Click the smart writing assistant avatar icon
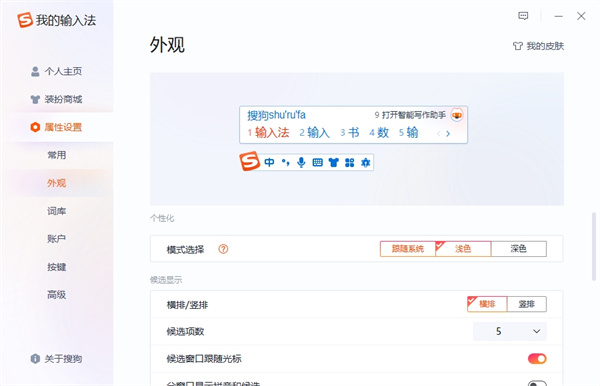The image size is (600, 386). click(457, 115)
